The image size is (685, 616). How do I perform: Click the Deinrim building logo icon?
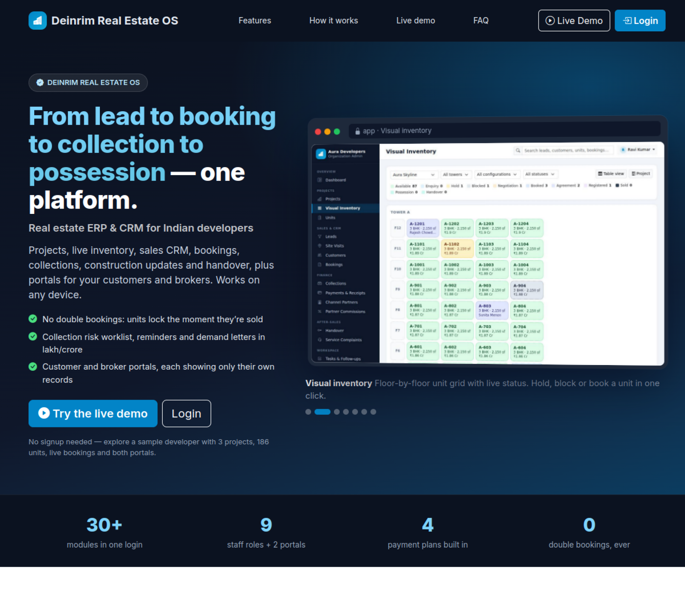[37, 21]
